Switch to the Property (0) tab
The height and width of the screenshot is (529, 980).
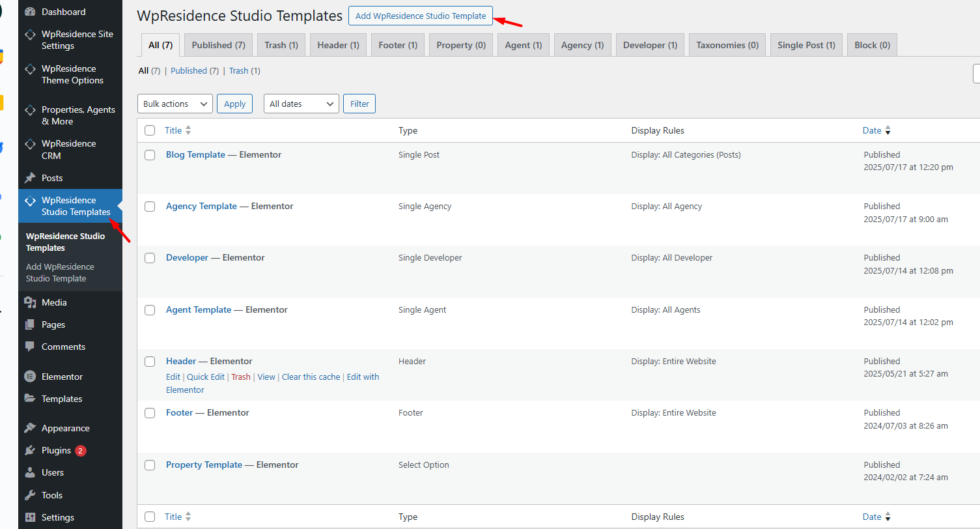click(461, 45)
